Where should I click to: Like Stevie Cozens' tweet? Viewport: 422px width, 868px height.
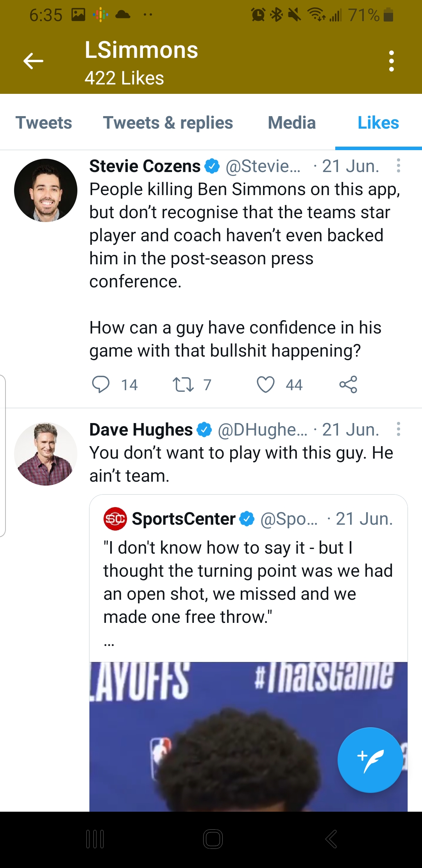point(266,384)
